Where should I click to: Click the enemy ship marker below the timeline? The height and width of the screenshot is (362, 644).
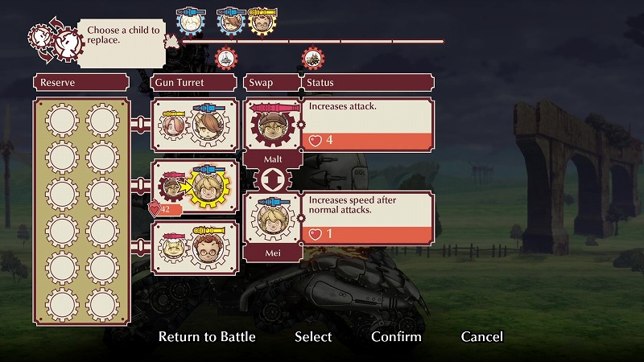pyautogui.click(x=226, y=59)
